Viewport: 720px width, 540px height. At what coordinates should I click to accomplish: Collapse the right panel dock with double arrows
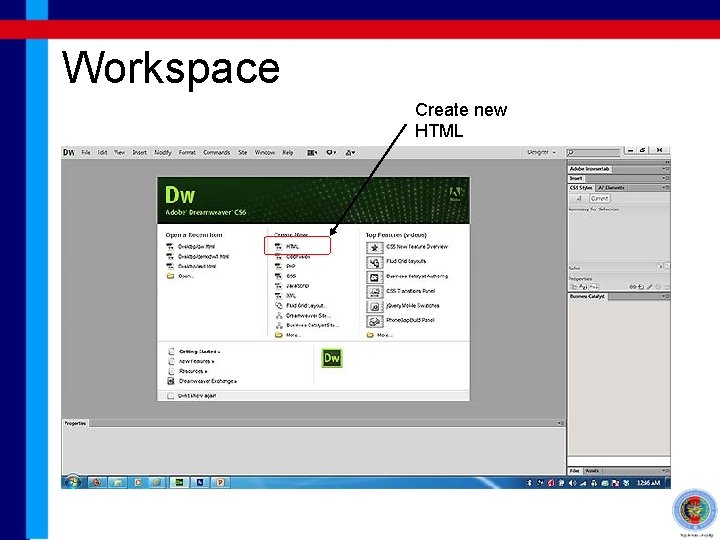[x=667, y=162]
